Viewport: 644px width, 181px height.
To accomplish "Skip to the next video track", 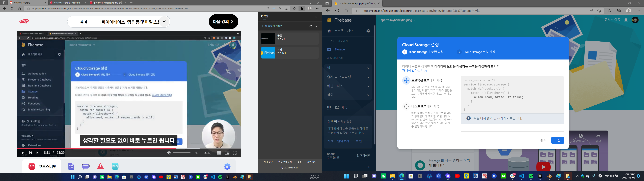I will (38, 153).
